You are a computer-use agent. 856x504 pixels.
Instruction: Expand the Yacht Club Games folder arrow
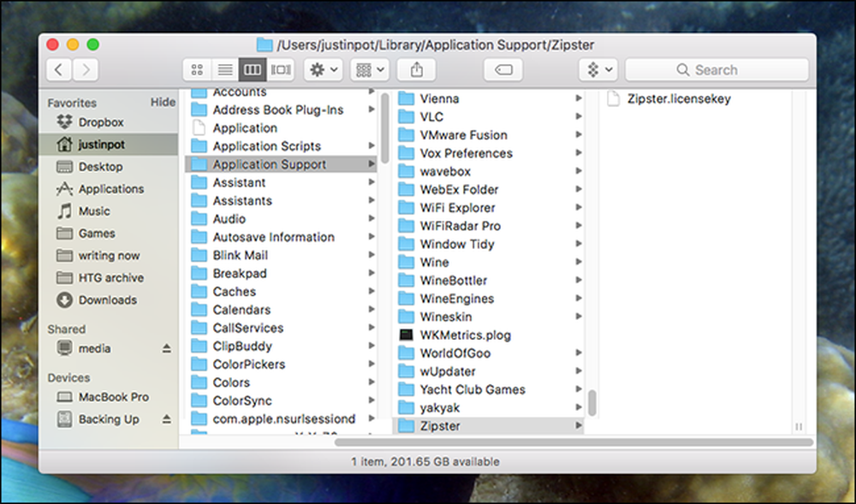[x=579, y=389]
